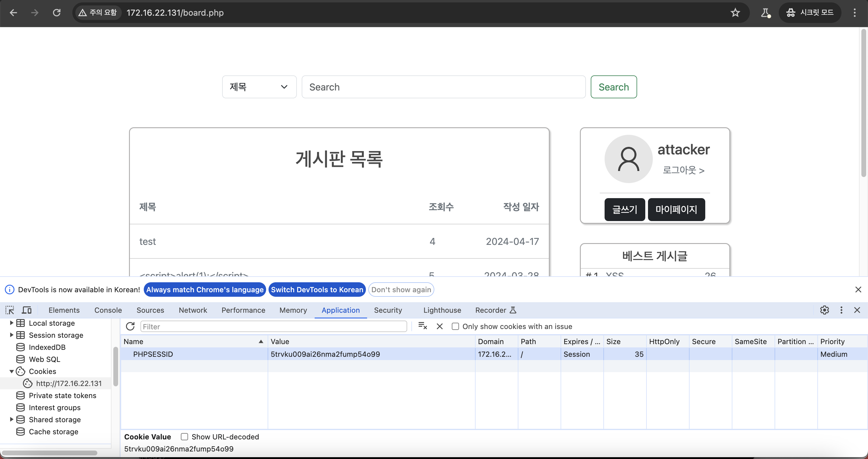Select IndexedDB in the storage sidebar
868x459 pixels.
click(47, 347)
